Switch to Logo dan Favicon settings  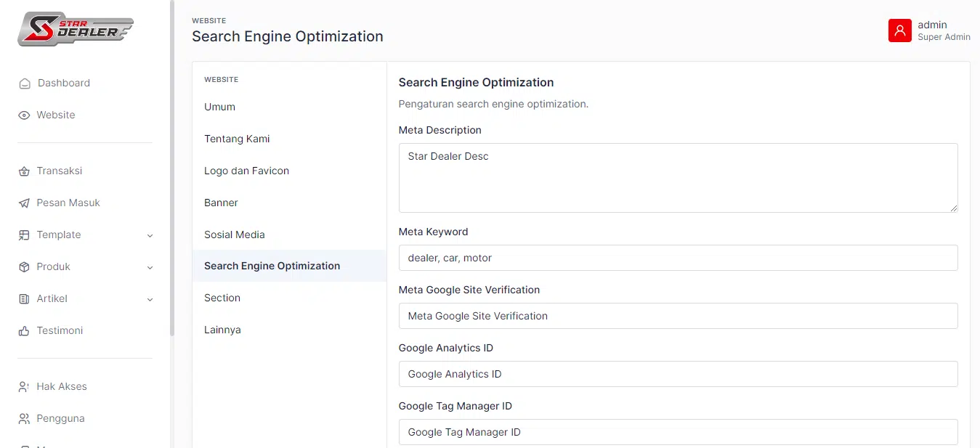pos(246,171)
